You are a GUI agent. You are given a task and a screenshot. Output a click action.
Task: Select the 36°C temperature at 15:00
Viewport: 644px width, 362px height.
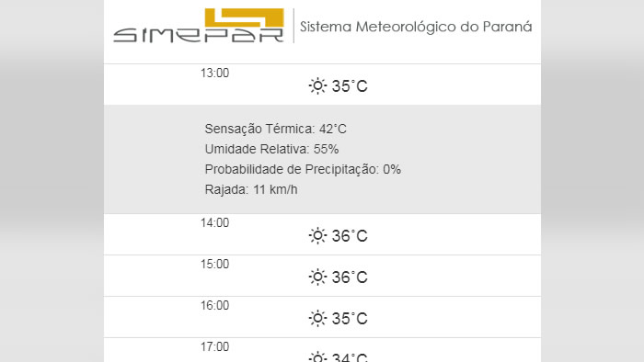350,277
